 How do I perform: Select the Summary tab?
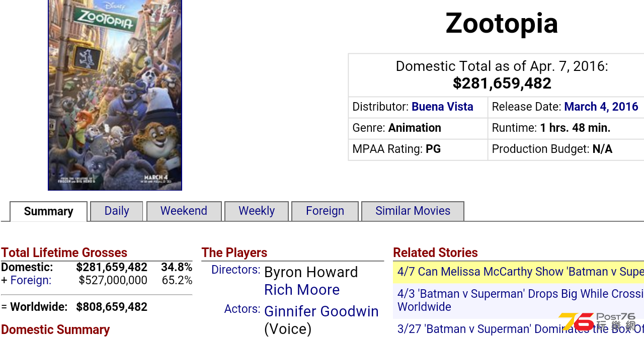(48, 211)
